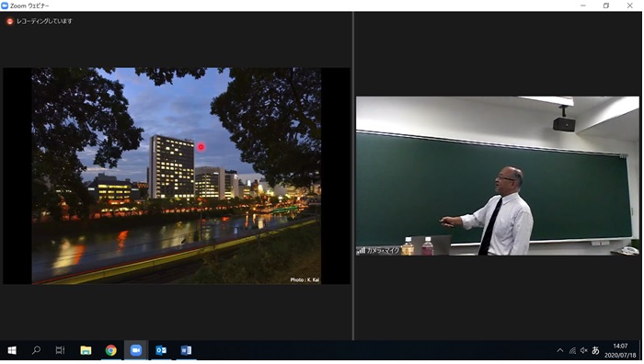
Task: Click the Zoom logo in the title bar
Action: tap(5, 6)
